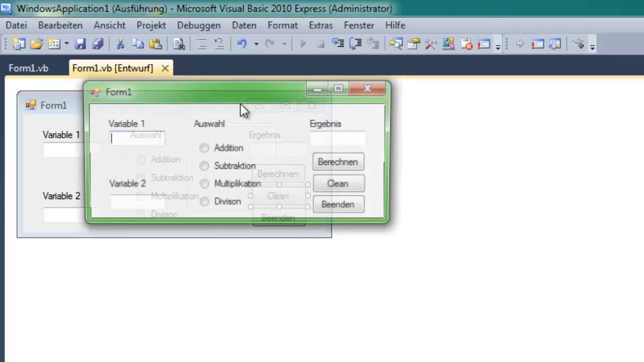Click the Paste clipboard icon
The width and height of the screenshot is (644, 362).
(x=155, y=44)
